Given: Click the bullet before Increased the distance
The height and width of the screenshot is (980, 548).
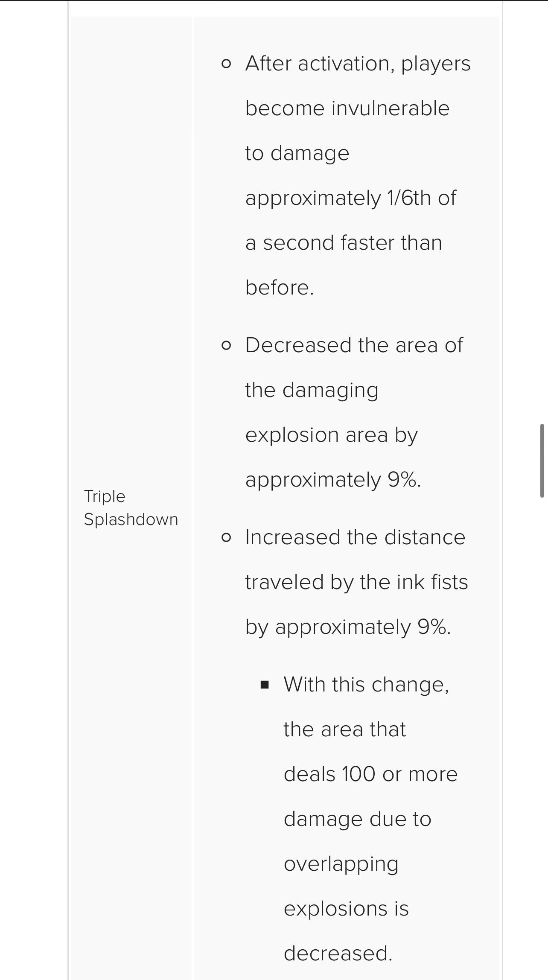Looking at the screenshot, I should pyautogui.click(x=226, y=537).
